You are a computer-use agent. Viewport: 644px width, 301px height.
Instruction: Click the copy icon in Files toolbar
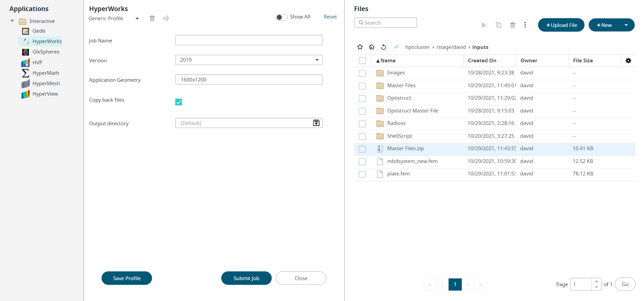pyautogui.click(x=498, y=25)
